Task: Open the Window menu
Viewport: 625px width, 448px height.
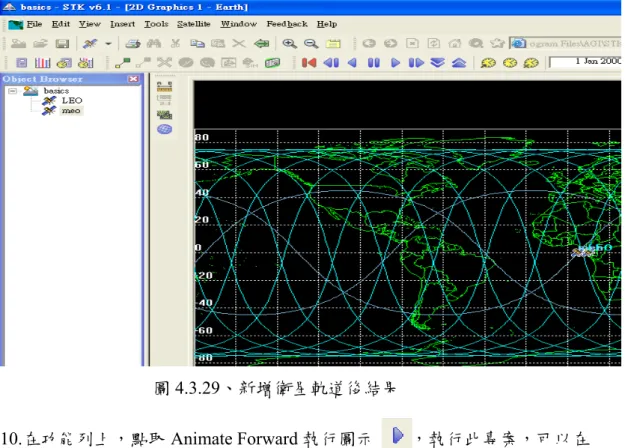Action: click(239, 24)
